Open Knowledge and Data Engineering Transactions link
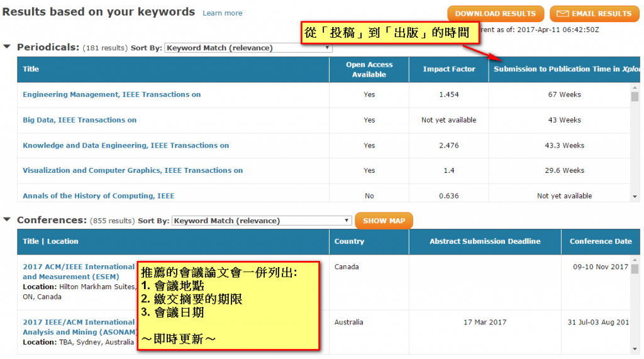The height and width of the screenshot is (359, 644). [x=126, y=145]
